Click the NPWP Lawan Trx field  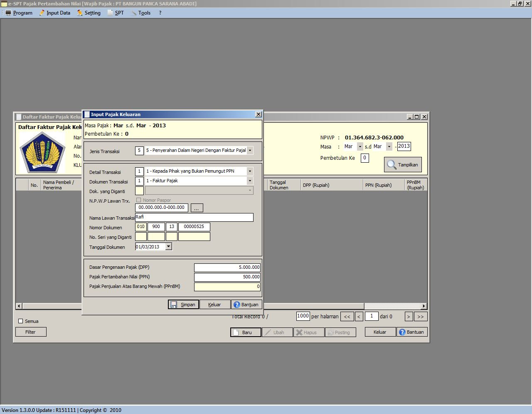pos(162,208)
